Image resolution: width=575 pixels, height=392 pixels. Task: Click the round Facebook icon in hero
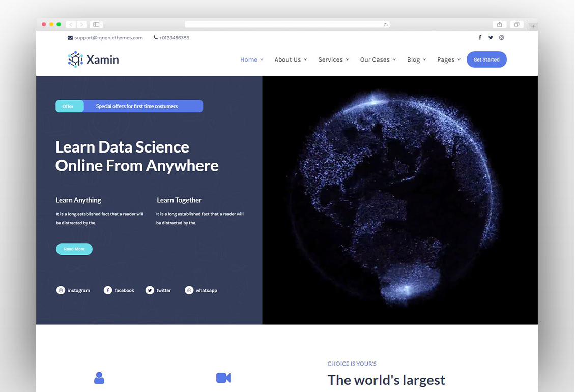click(108, 290)
